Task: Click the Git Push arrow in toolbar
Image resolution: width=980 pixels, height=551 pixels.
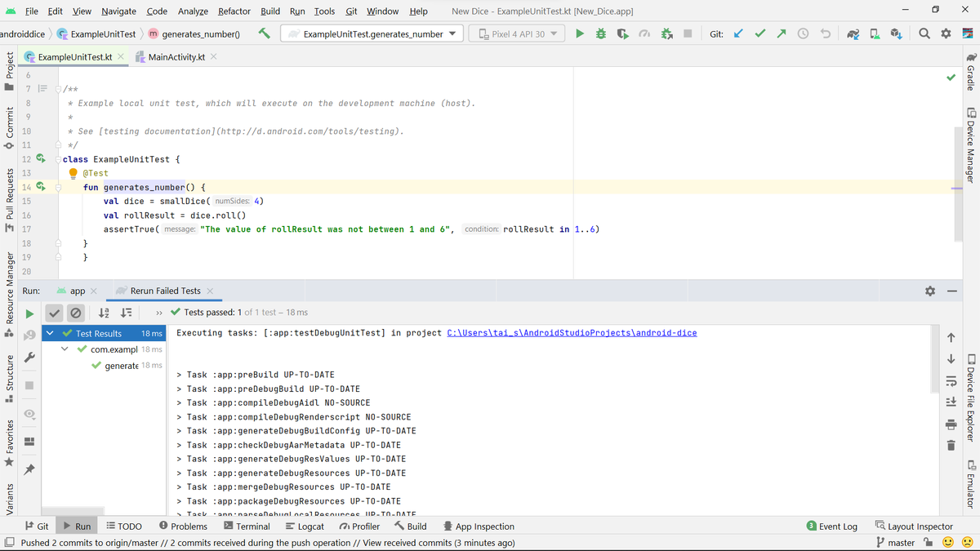Action: pos(782,33)
